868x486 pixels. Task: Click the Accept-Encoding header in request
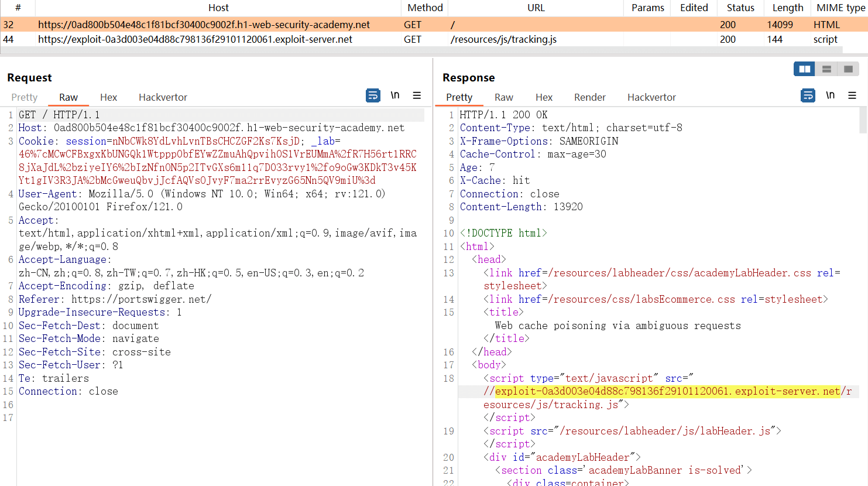pos(106,286)
